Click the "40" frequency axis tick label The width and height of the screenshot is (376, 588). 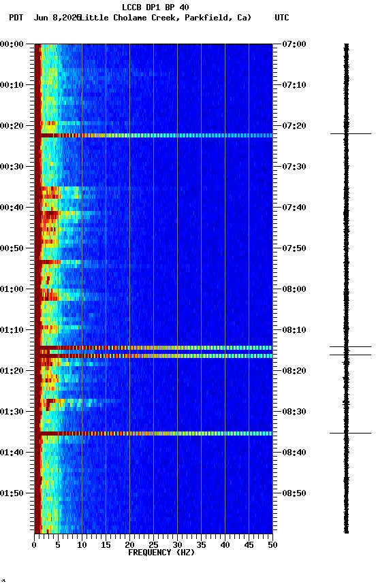click(x=225, y=545)
